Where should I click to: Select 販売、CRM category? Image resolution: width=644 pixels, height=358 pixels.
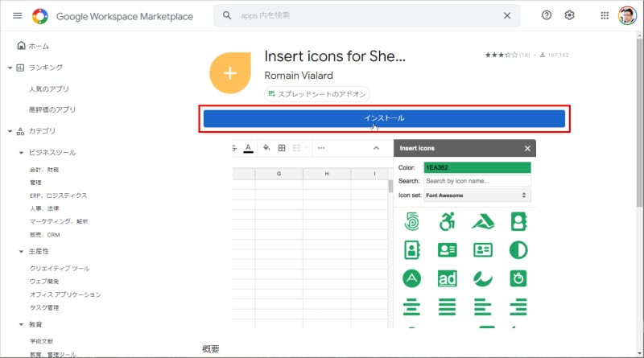[x=45, y=235]
